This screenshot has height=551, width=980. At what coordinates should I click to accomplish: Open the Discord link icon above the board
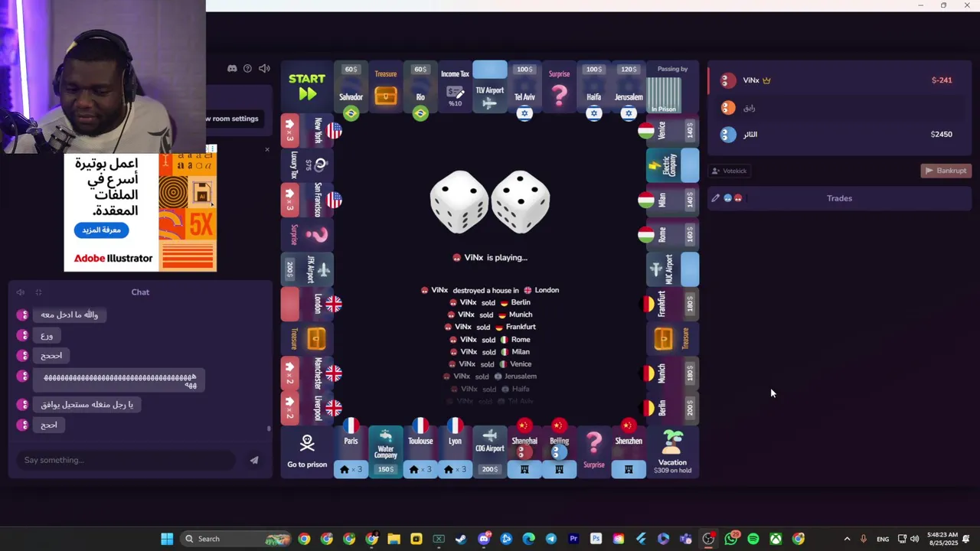pyautogui.click(x=232, y=69)
